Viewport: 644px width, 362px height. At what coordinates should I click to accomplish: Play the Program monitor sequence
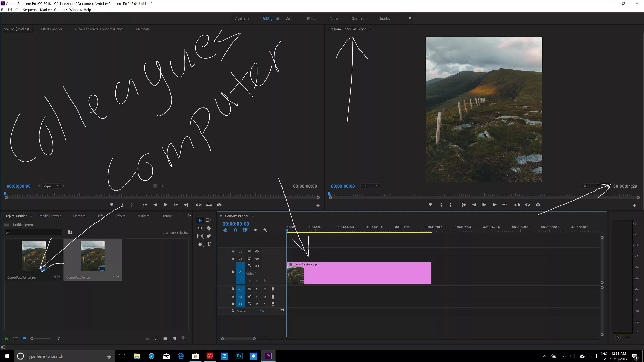pyautogui.click(x=484, y=205)
